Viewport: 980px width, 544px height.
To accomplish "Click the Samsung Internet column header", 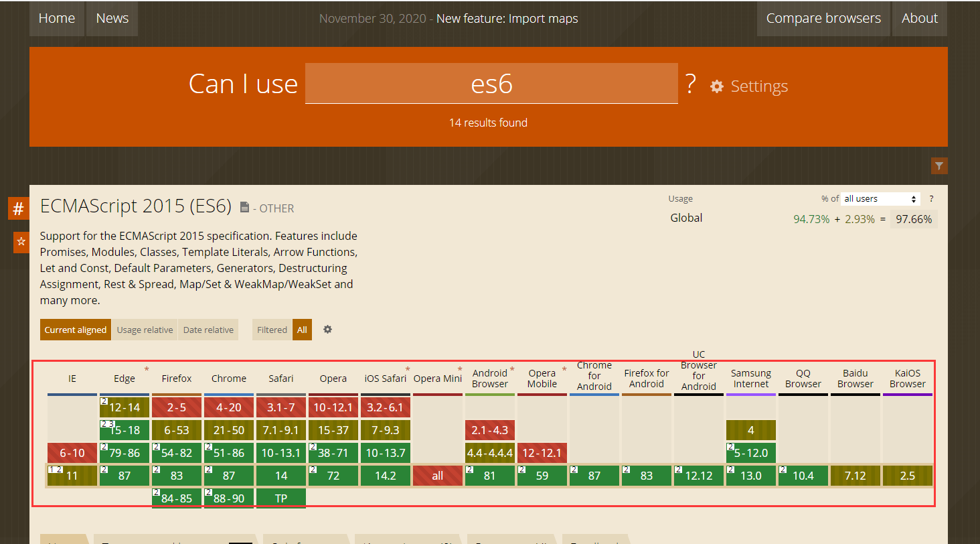I will (751, 379).
